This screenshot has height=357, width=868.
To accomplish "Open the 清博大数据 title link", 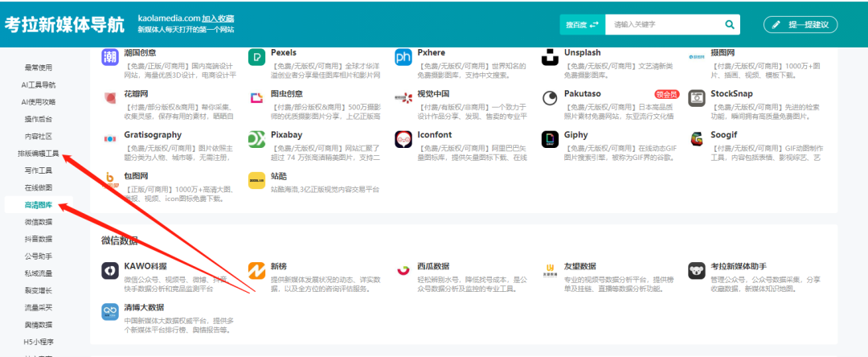I will pos(144,307).
